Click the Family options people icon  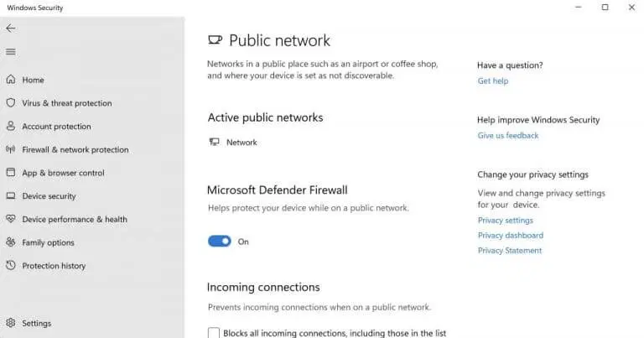pyautogui.click(x=11, y=242)
